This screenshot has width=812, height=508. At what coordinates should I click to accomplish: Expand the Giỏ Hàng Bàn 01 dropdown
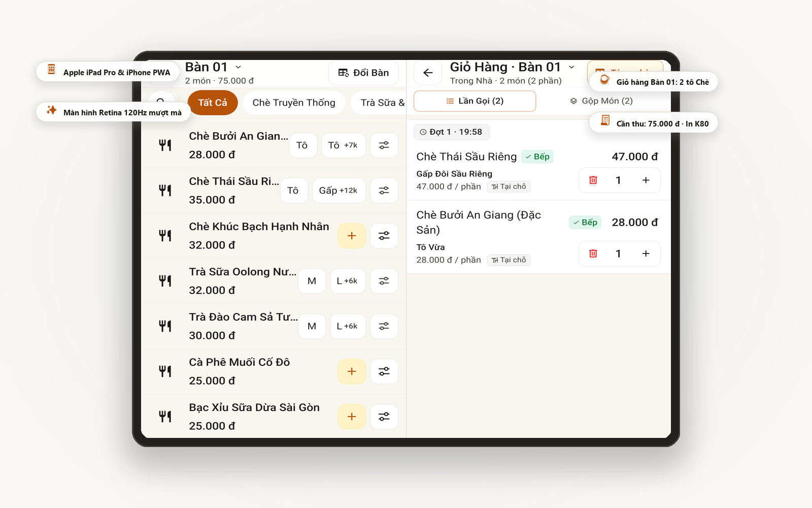[x=571, y=67]
